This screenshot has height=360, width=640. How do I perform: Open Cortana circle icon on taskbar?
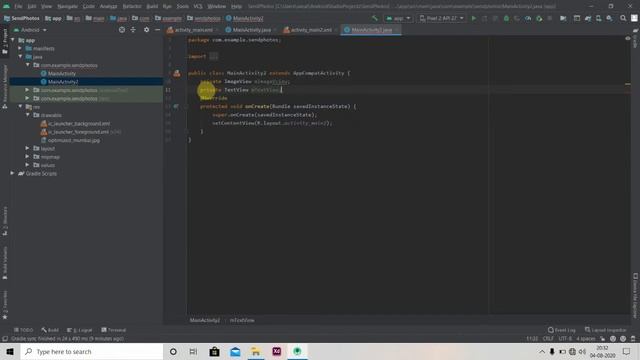[x=173, y=351]
